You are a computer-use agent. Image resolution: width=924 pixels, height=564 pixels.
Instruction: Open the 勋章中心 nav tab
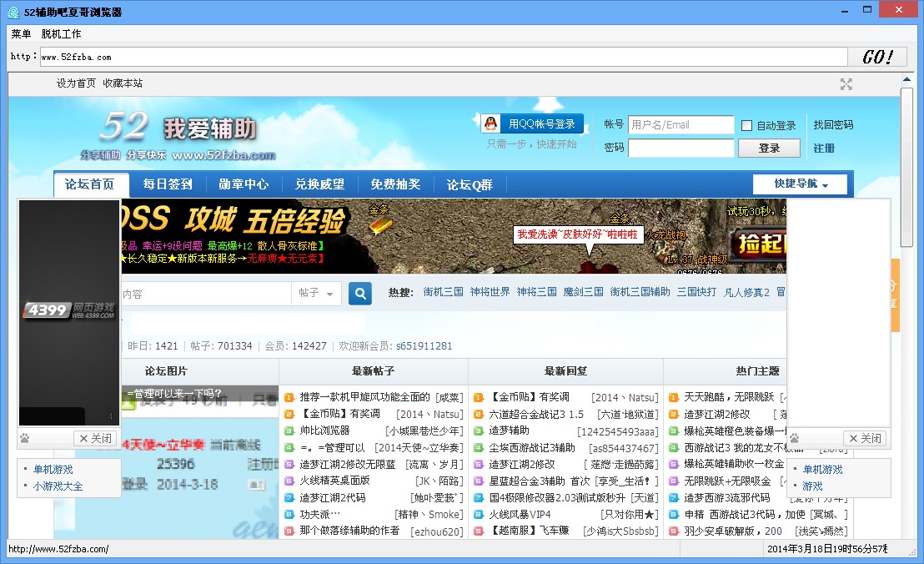[x=244, y=184]
